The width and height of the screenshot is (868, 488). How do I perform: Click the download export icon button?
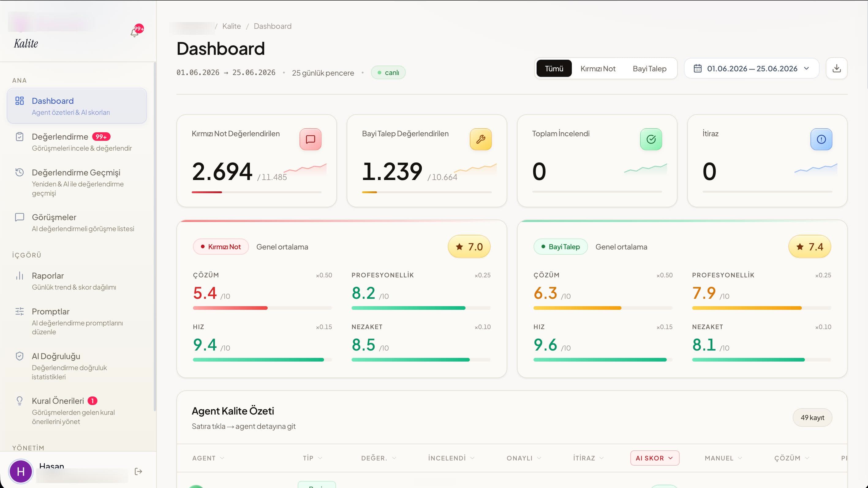coord(836,69)
